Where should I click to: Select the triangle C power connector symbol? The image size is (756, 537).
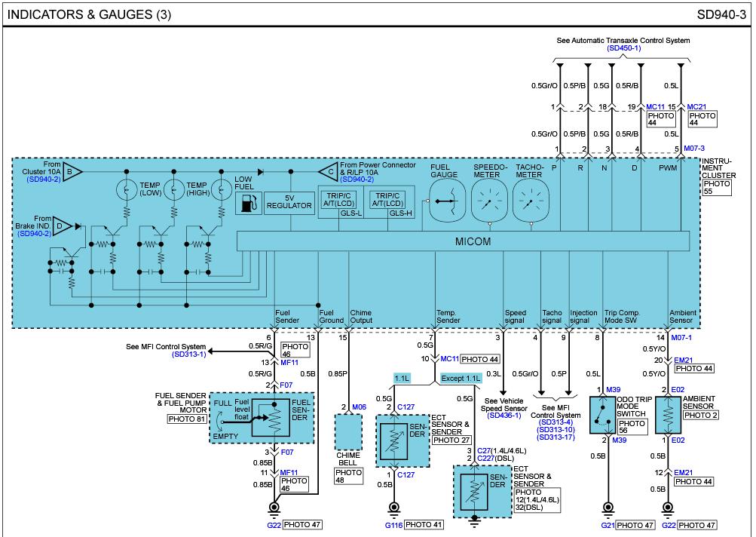pyautogui.click(x=328, y=171)
